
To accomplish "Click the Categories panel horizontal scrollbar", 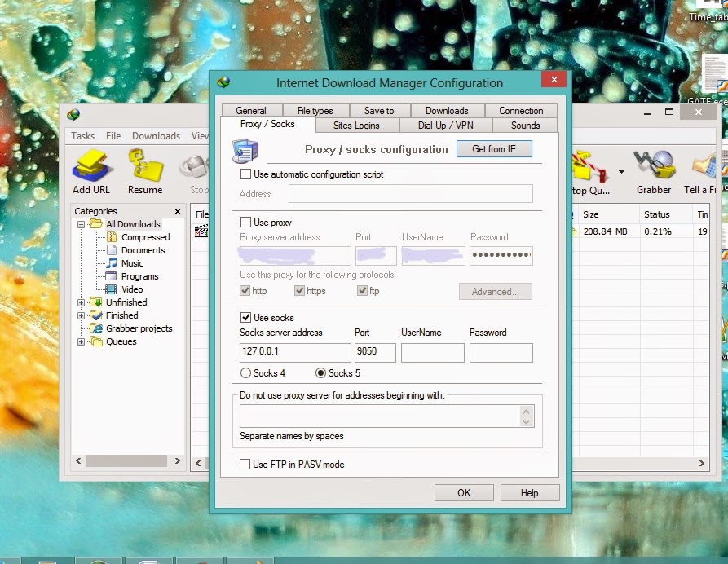I will tap(126, 461).
